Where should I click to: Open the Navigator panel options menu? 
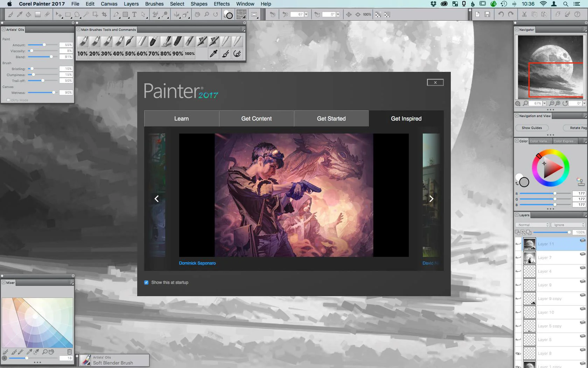(584, 29)
